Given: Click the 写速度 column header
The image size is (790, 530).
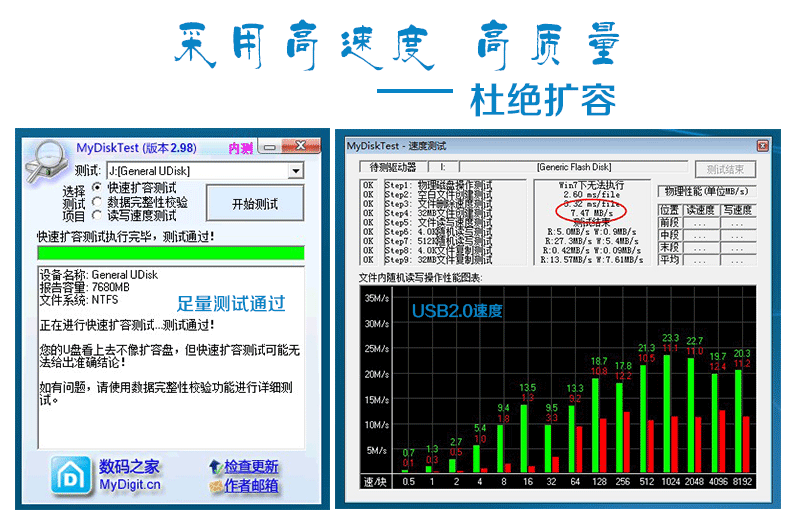Looking at the screenshot, I should click(x=738, y=210).
